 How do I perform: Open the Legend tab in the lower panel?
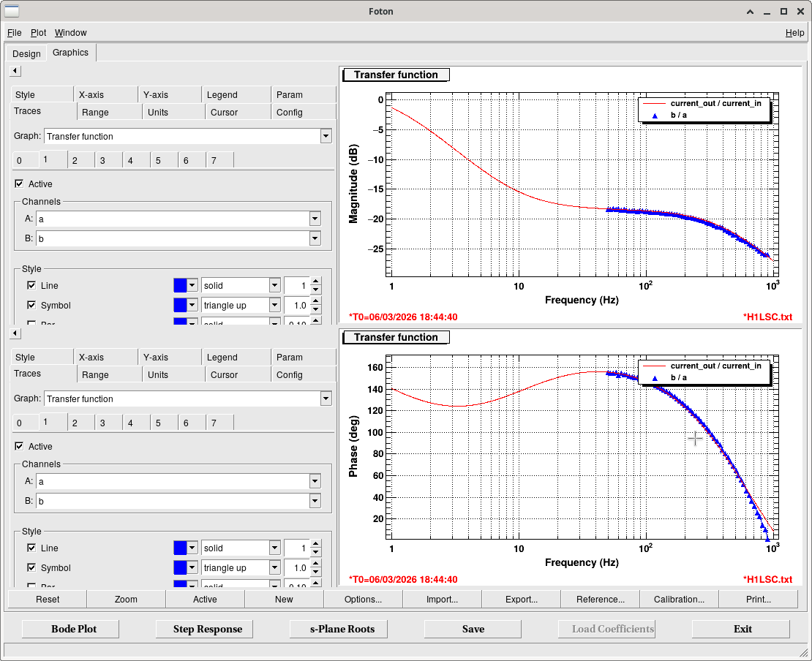point(222,358)
